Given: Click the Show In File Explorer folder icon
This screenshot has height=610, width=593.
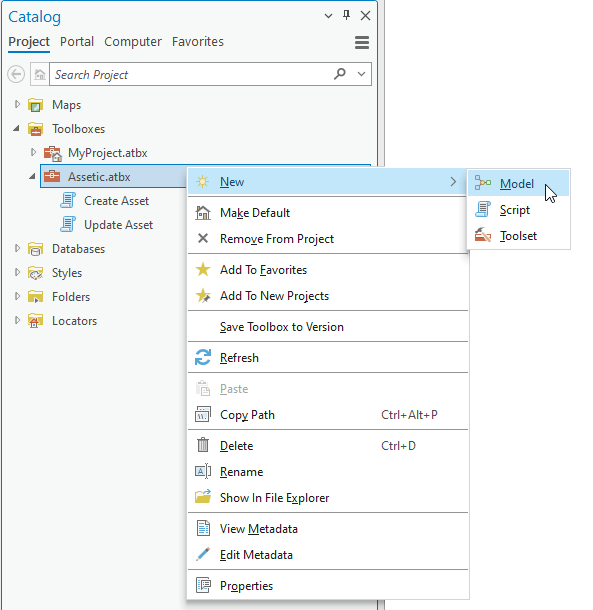Looking at the screenshot, I should [x=203, y=497].
